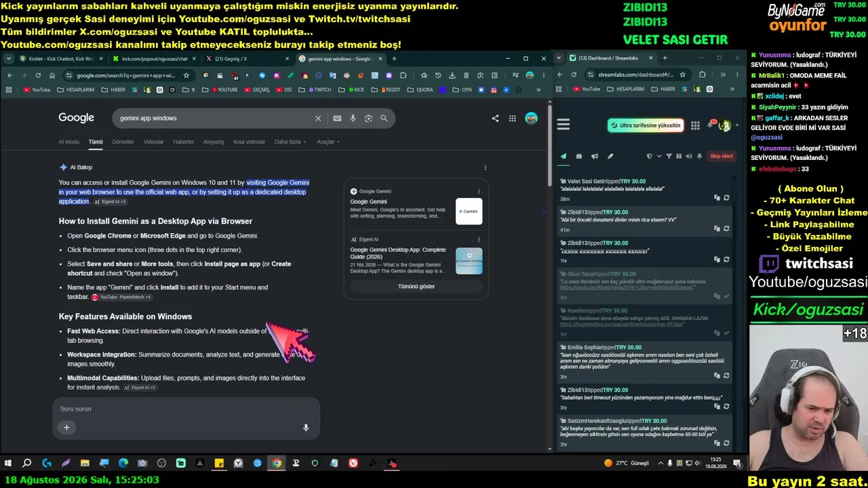
Task: Click the Chrome icon in the taskbar
Action: 277,464
